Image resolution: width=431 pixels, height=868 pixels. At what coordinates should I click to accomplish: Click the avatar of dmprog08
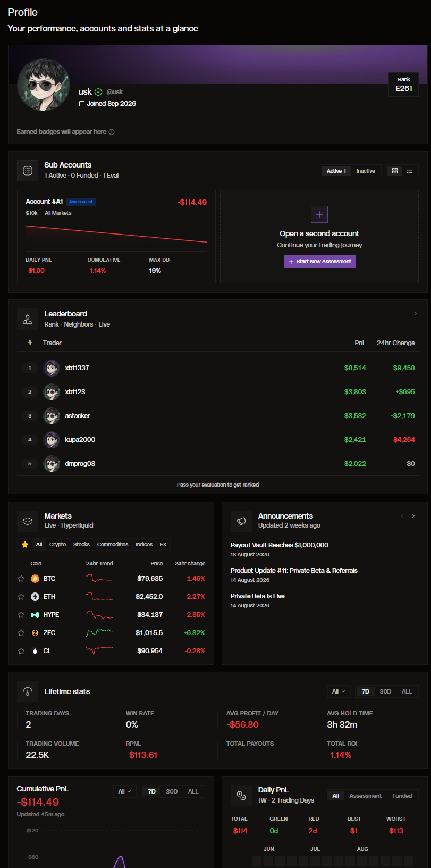pyautogui.click(x=52, y=464)
